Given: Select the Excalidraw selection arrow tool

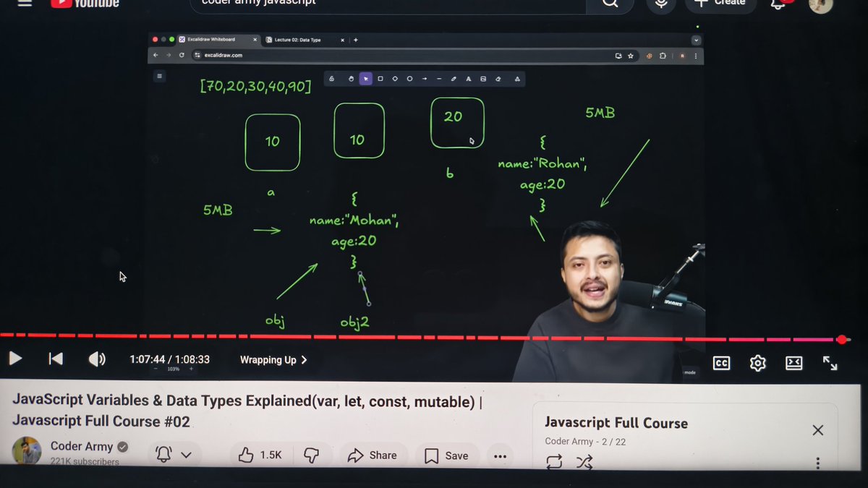Looking at the screenshot, I should pyautogui.click(x=366, y=79).
